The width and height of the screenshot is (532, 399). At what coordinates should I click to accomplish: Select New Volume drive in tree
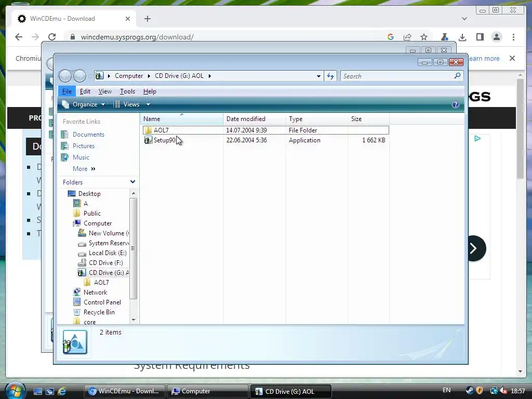(x=109, y=233)
